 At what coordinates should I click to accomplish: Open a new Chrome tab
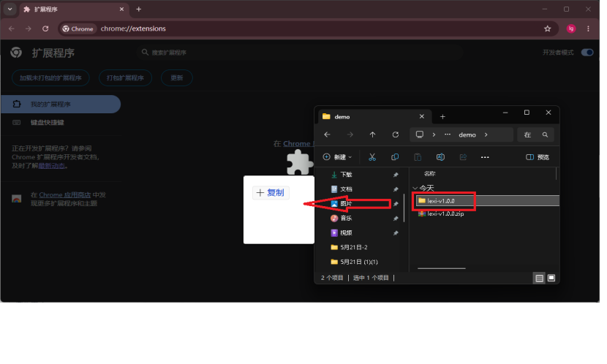(x=139, y=10)
